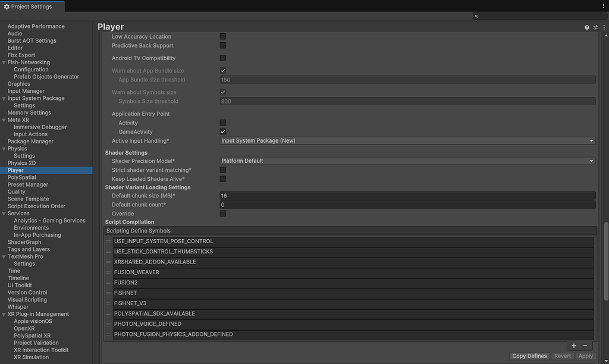This screenshot has width=609, height=364.
Task: Uncheck Warn about App Bundle size
Action: click(x=223, y=70)
